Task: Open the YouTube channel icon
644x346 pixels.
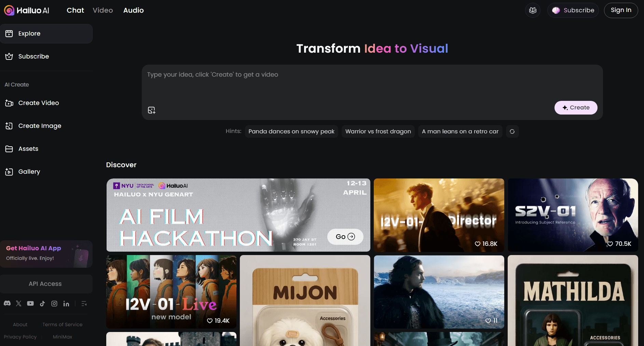Action: pyautogui.click(x=30, y=303)
